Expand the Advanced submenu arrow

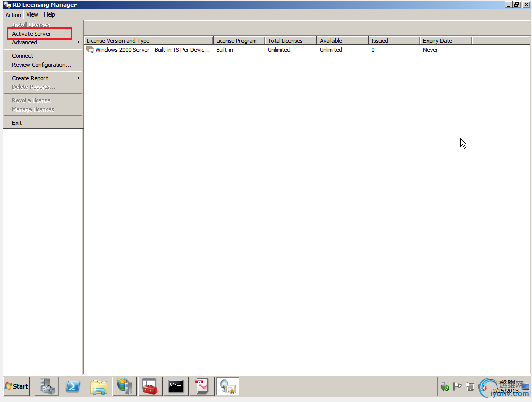click(79, 42)
